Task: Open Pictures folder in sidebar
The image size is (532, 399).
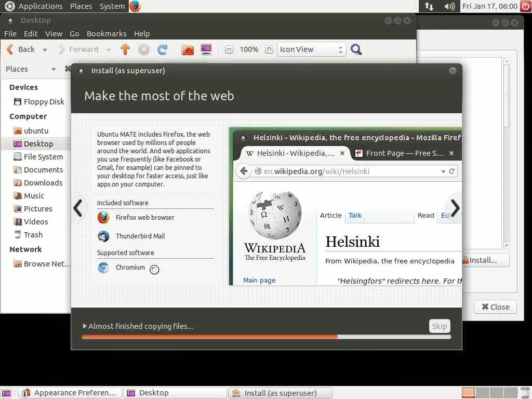Action: tap(33, 209)
